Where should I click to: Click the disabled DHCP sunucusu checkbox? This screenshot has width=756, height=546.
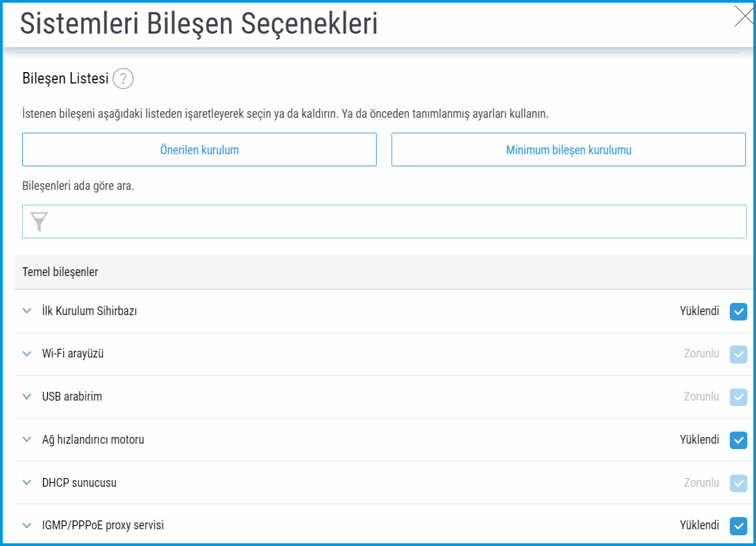(x=738, y=483)
